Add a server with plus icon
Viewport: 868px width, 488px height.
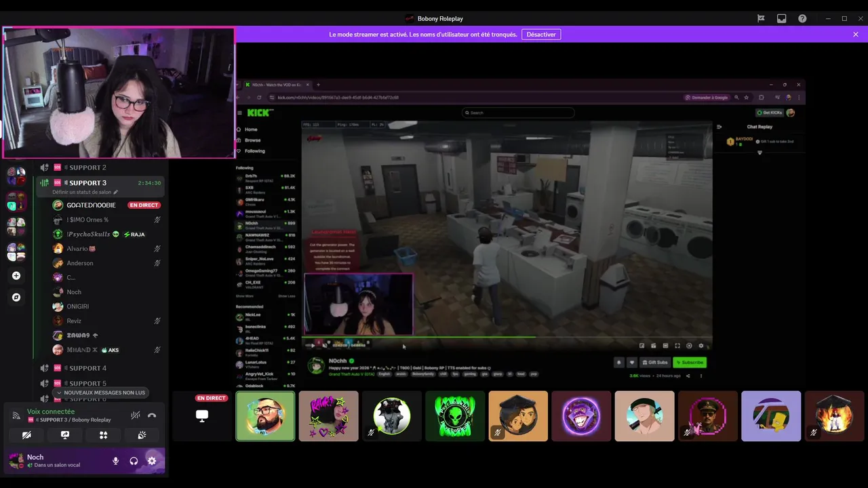coord(16,276)
